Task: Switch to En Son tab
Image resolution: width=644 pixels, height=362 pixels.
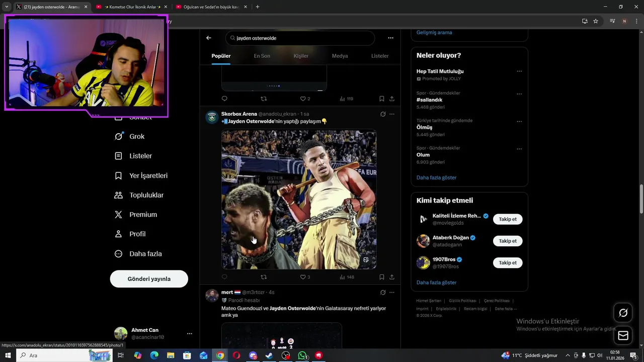Action: click(262, 56)
